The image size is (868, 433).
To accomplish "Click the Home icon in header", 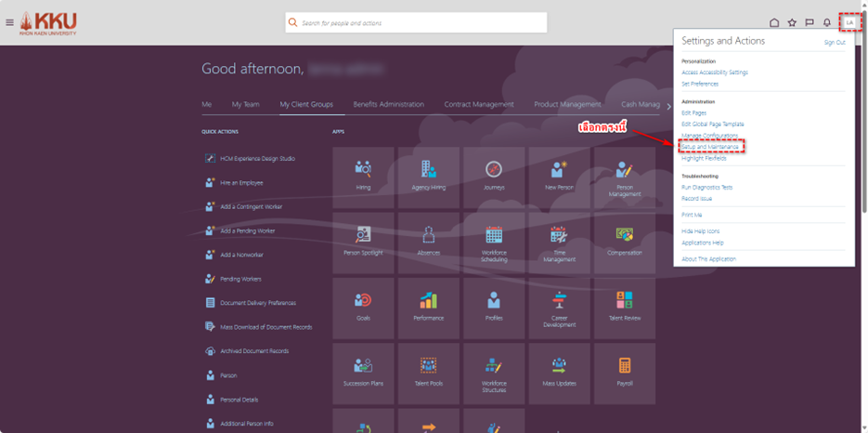I will pyautogui.click(x=774, y=22).
